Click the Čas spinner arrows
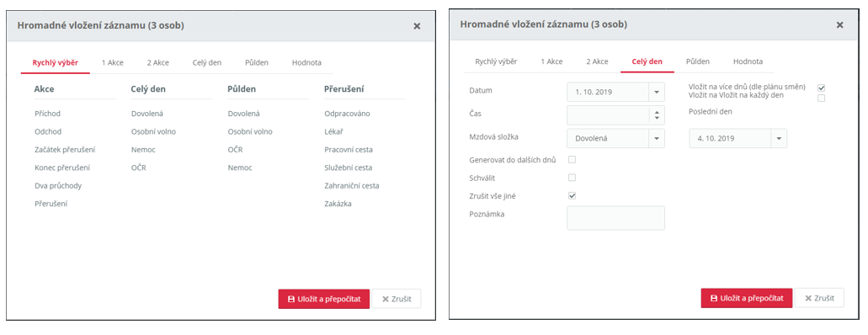Screen dimensions: 868x335 pos(657,115)
